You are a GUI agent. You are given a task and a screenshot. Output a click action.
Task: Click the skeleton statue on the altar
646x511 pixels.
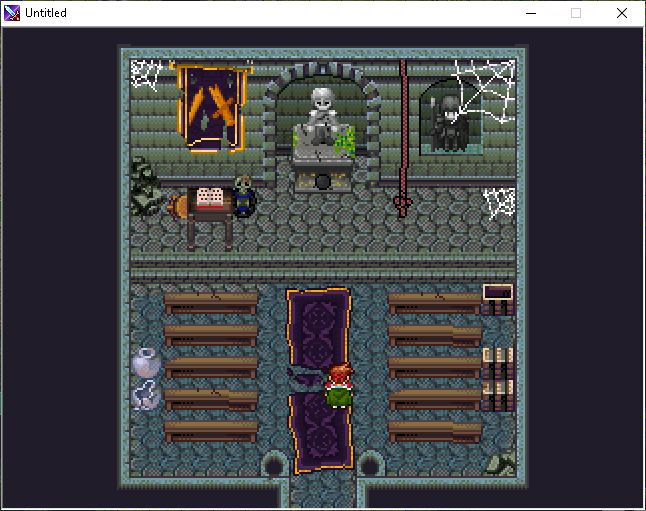[321, 115]
